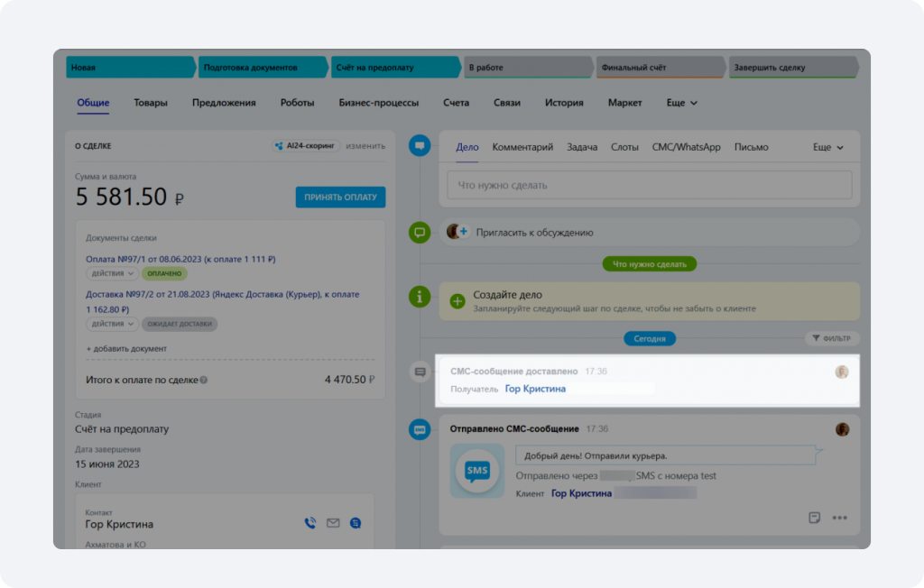Click the user avatar on sent SMS card
Viewport: 924px width, 588px height.
tap(842, 429)
